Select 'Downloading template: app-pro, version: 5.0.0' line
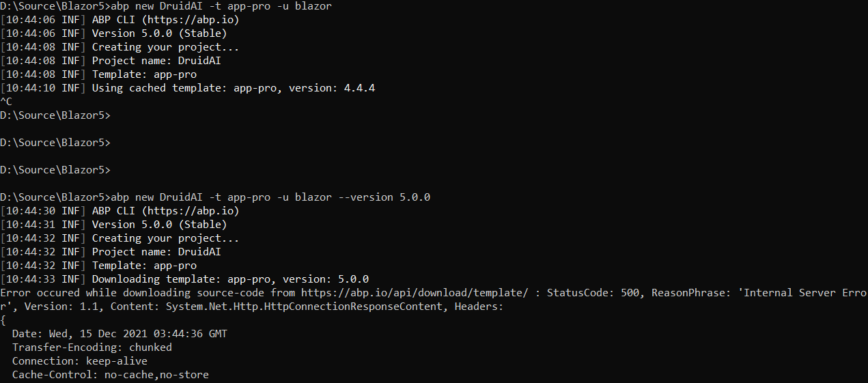The height and width of the screenshot is (383, 868). (x=230, y=279)
